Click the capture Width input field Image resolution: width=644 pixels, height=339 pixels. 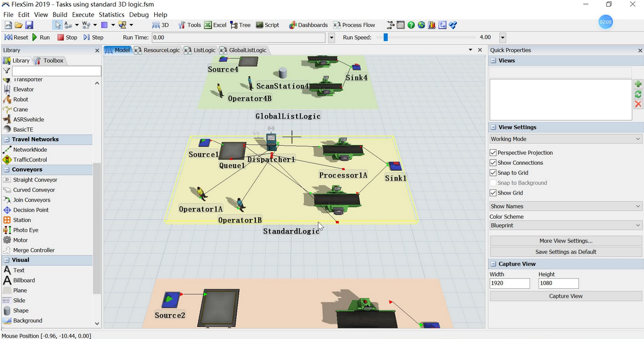click(x=510, y=283)
